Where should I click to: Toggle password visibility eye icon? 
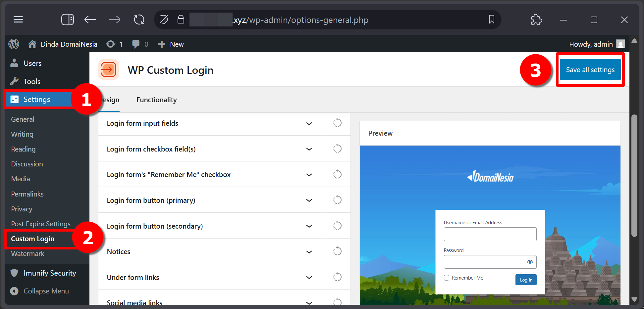530,262
